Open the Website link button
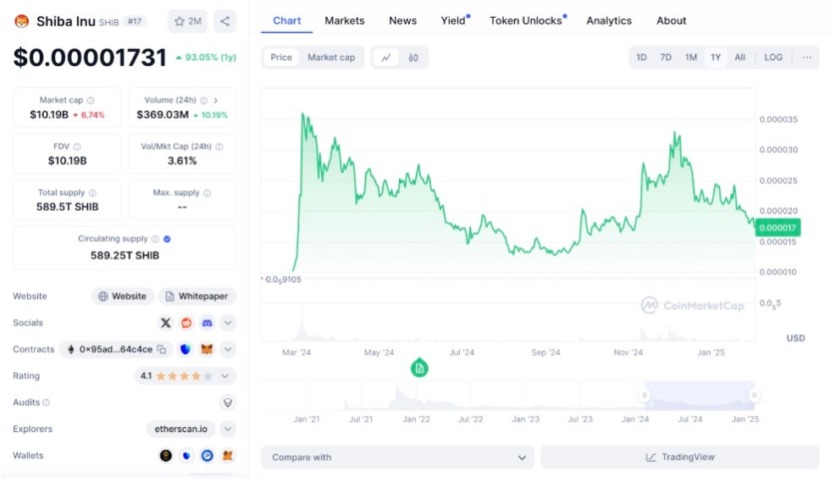Image resolution: width=830 pixels, height=504 pixels. tap(123, 296)
